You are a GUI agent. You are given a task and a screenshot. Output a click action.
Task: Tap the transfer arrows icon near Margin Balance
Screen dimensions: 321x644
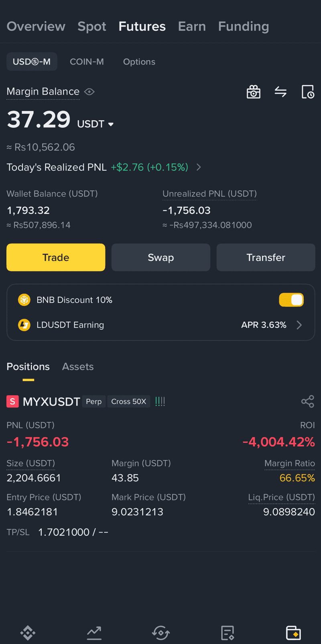point(280,92)
